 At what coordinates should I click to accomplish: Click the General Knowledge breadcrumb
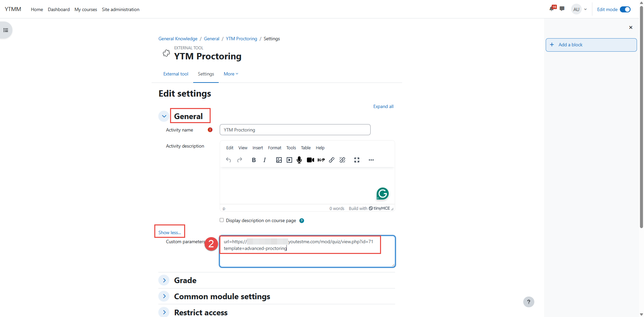click(x=178, y=39)
